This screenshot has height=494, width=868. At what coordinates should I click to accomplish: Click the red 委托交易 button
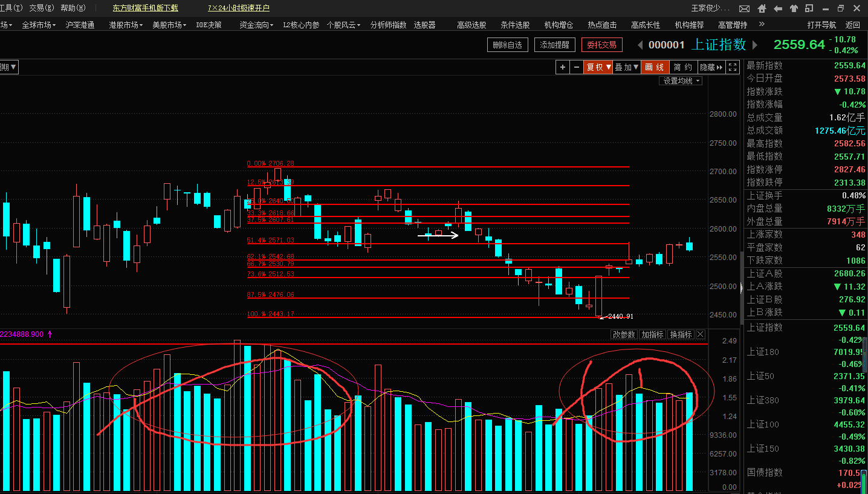coord(601,45)
